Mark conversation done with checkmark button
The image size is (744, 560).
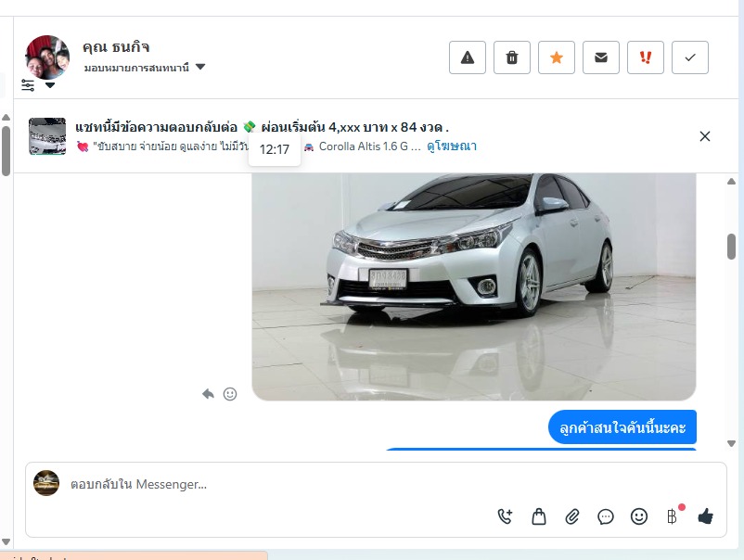[x=690, y=57]
